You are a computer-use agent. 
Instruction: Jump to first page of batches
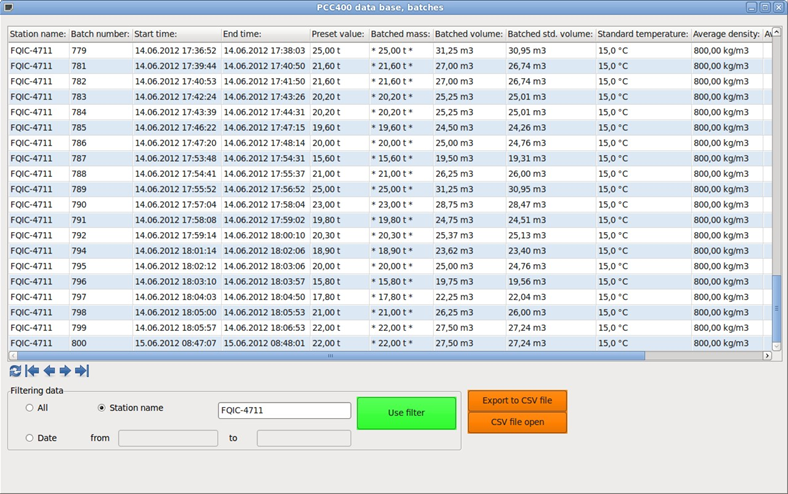pyautogui.click(x=32, y=371)
